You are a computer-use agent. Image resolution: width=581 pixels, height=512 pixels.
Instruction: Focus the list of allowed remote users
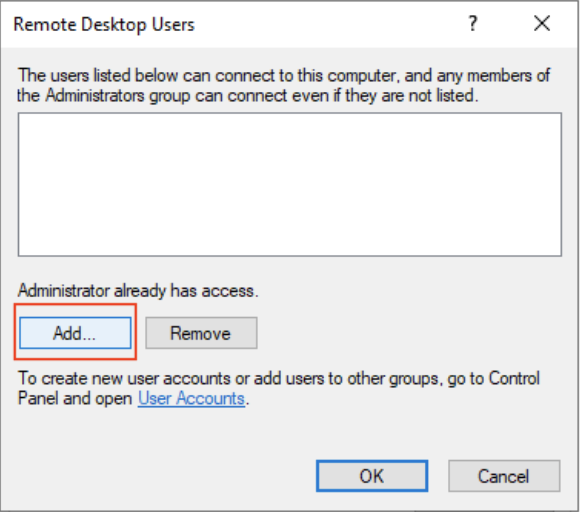pos(290,184)
